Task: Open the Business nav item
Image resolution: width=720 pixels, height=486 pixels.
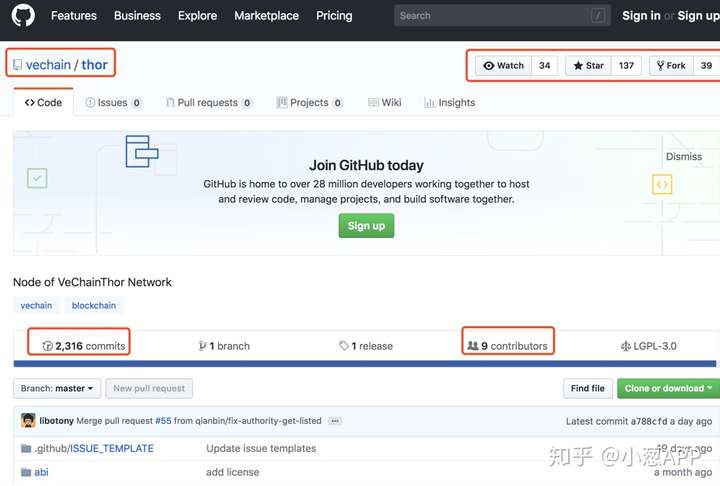Action: click(x=137, y=16)
